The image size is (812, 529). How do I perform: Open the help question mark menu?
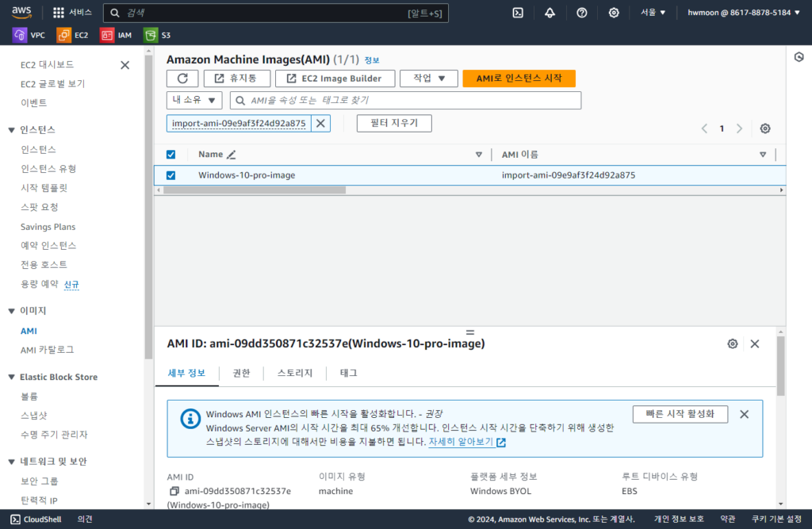(x=582, y=13)
